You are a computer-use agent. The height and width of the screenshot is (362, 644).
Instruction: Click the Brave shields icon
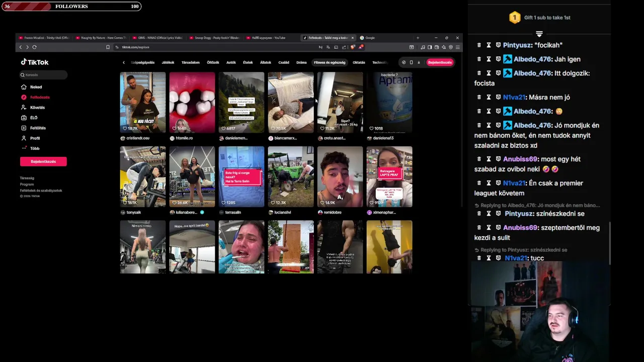[353, 47]
